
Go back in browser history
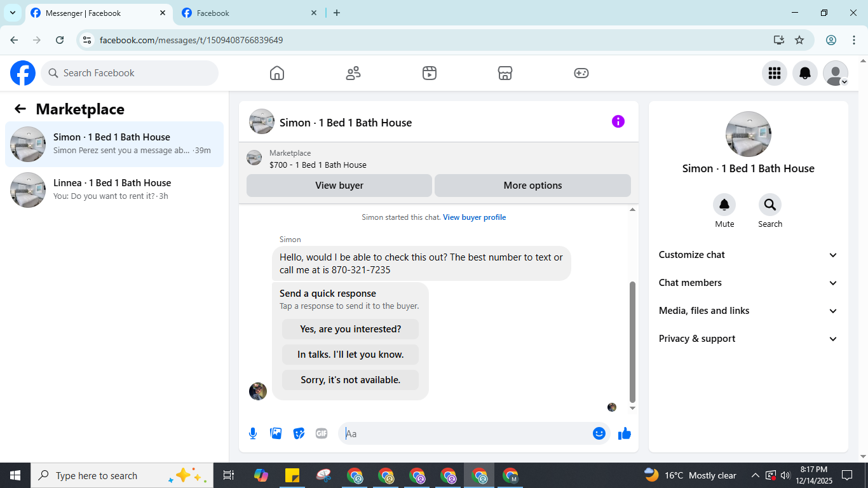coord(14,40)
